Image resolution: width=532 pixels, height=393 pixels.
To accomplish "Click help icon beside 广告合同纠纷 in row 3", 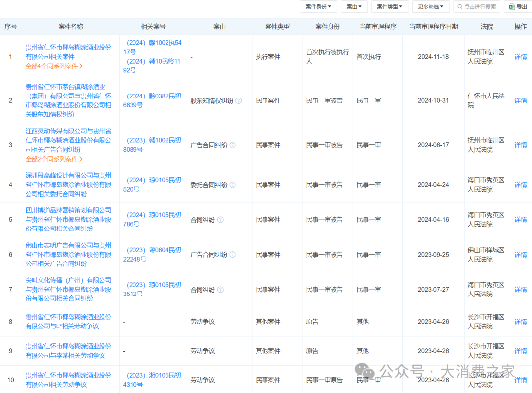I will point(233,145).
